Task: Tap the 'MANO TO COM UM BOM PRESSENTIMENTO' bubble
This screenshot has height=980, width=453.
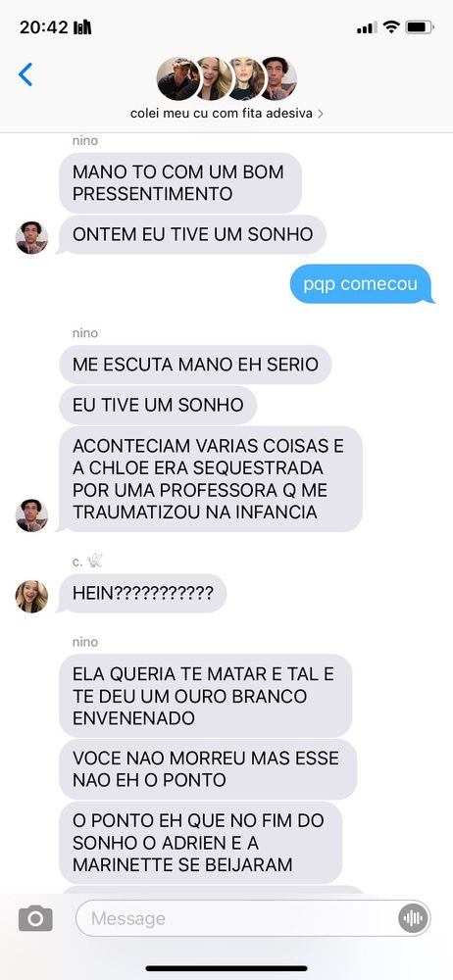Action: (180, 182)
